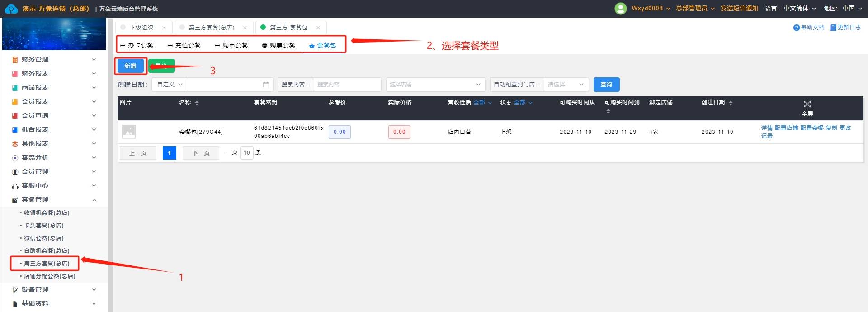Screen dimensions: 868x312
Task: Click page number 1 button
Action: click(x=170, y=153)
